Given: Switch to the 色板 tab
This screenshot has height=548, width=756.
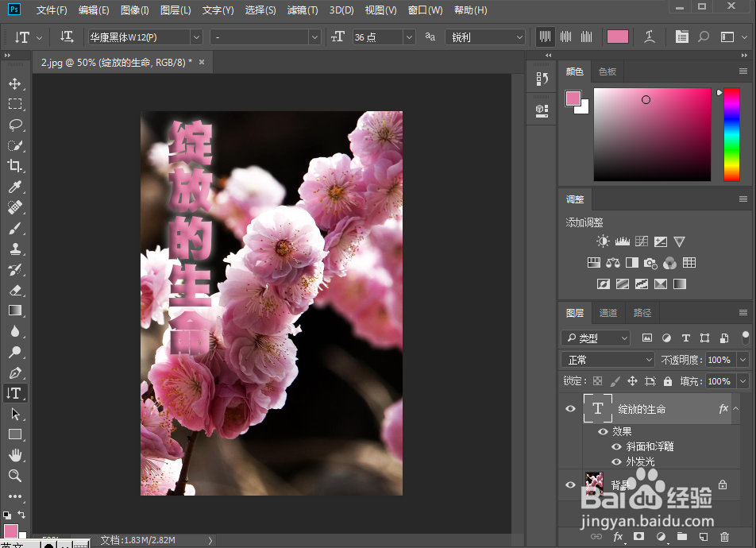Looking at the screenshot, I should 607,71.
